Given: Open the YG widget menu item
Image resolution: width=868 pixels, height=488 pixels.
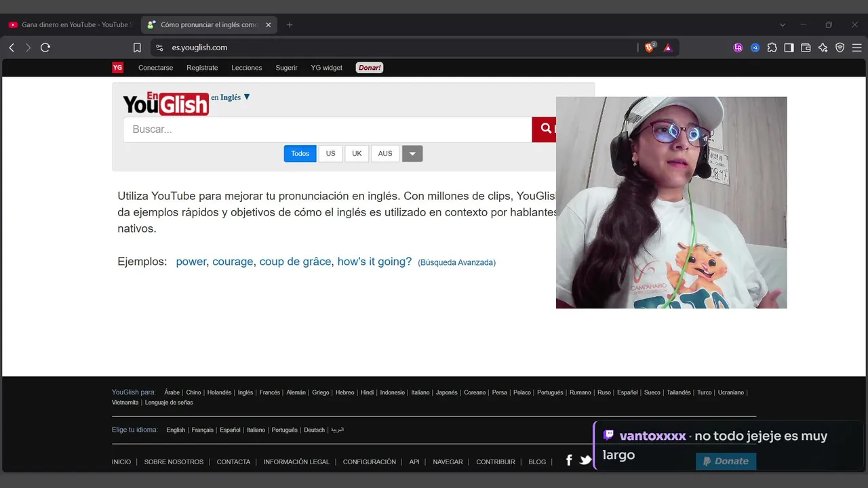Looking at the screenshot, I should pyautogui.click(x=327, y=68).
